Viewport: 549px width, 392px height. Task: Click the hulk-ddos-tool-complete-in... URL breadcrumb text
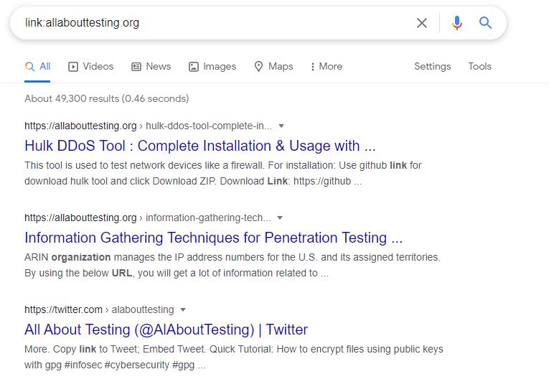pyautogui.click(x=209, y=126)
